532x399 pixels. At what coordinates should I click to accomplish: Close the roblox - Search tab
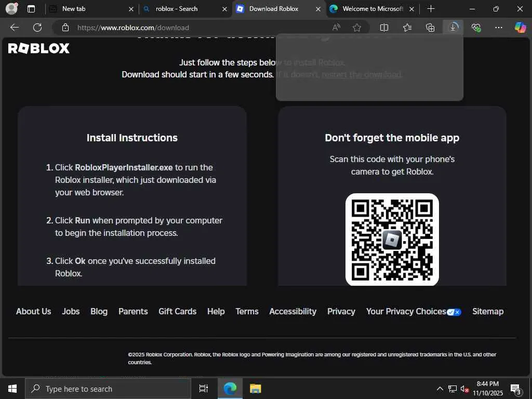tap(224, 9)
